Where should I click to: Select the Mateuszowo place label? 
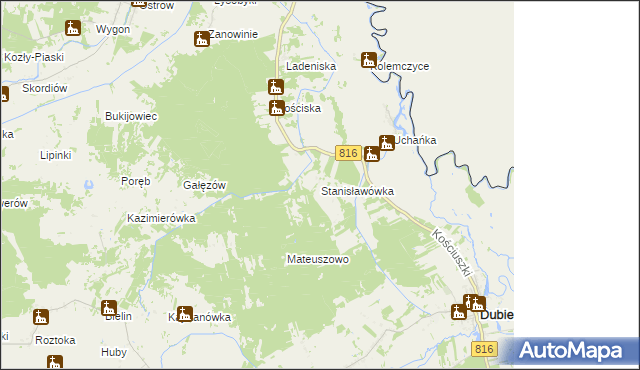coord(318,259)
